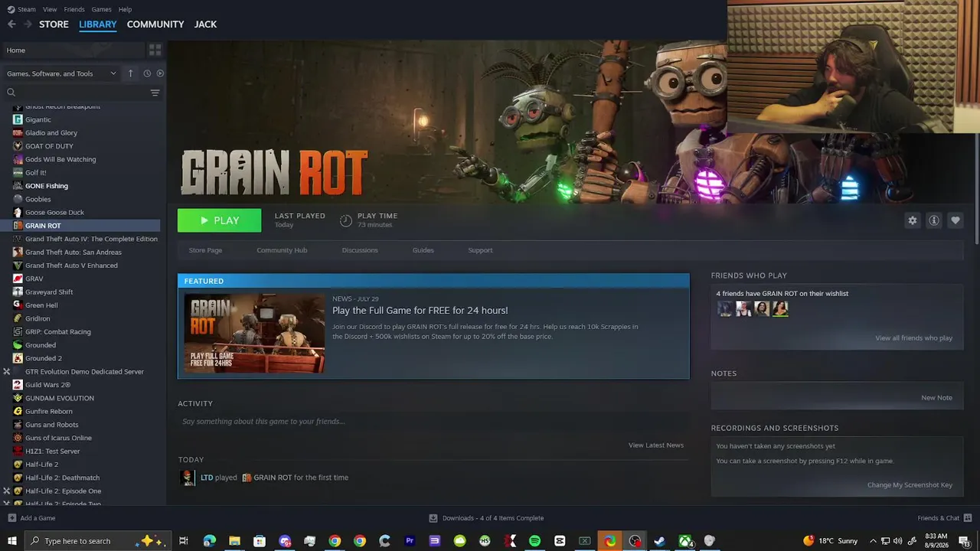Click the library search magnifier icon
Screen dimensions: 980x551
11,93
